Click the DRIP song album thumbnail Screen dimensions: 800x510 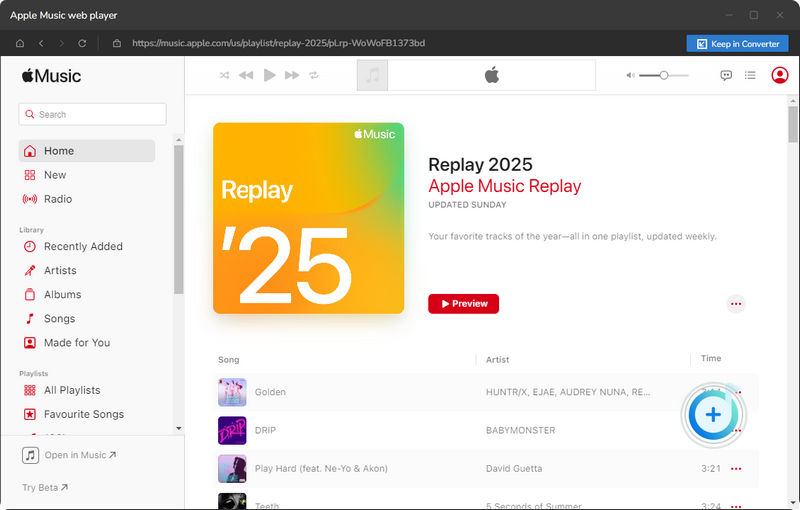(232, 430)
